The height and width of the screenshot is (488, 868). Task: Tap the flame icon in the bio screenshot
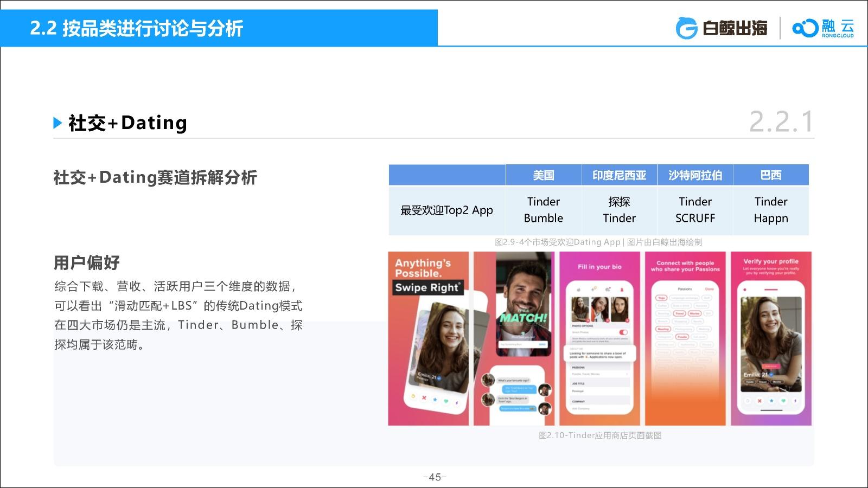tap(579, 289)
